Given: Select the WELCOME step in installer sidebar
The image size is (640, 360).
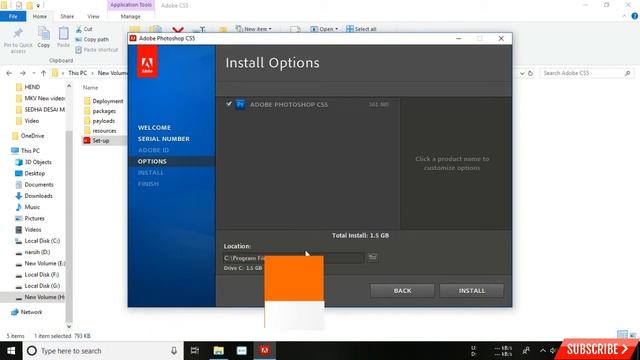Looking at the screenshot, I should point(154,128).
